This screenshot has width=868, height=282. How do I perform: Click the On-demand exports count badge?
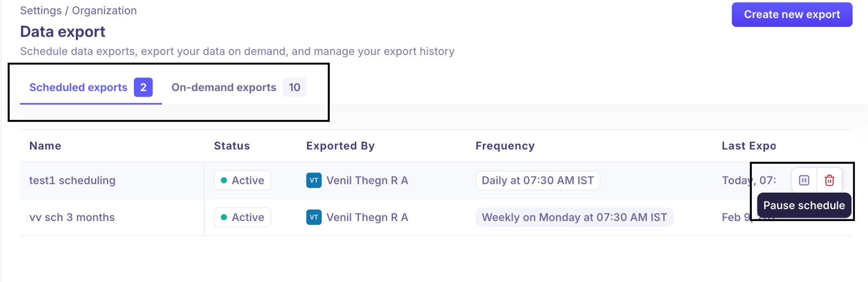click(x=295, y=87)
